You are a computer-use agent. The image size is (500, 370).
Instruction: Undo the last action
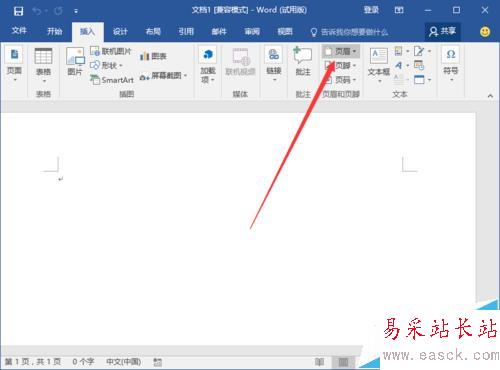(x=37, y=11)
